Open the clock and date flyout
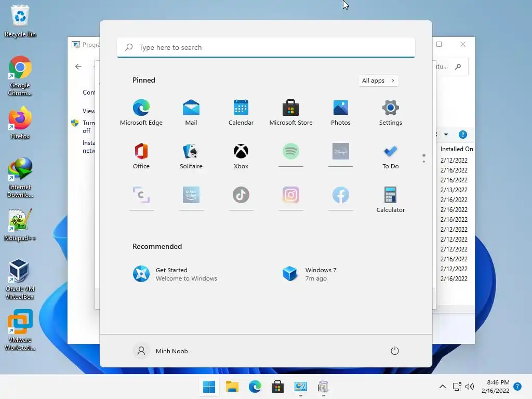Image resolution: width=532 pixels, height=399 pixels. click(x=495, y=387)
